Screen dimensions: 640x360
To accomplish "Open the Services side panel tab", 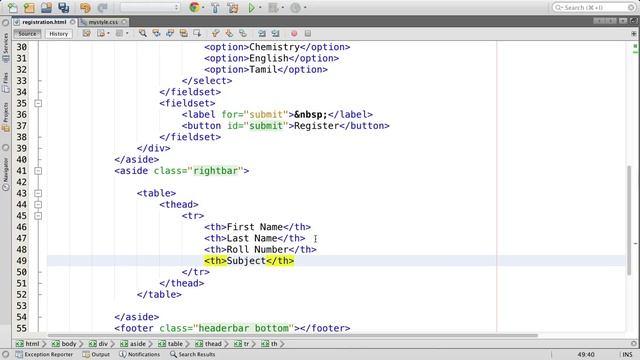I will click(5, 48).
